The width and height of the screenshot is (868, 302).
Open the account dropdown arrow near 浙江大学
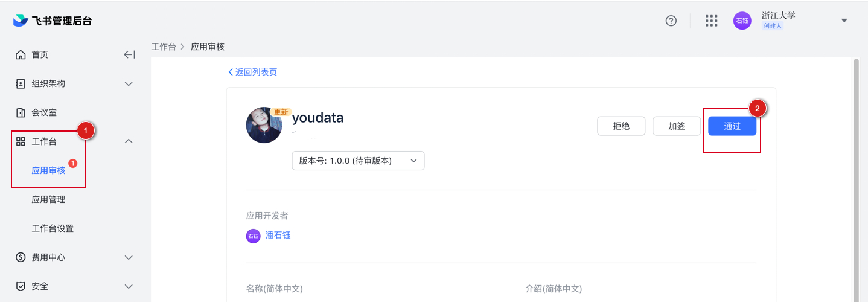pos(844,21)
